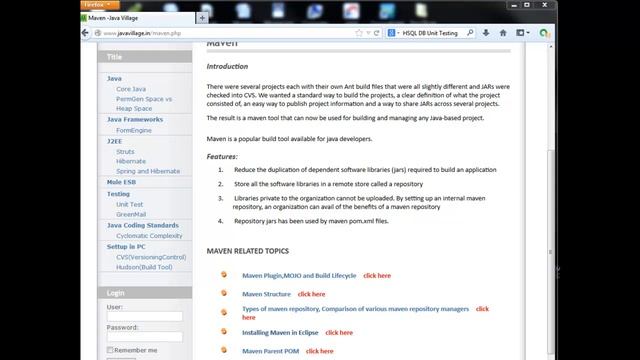Click here link next to Maven Structure
Screen dimensions: 640x360
(311, 294)
